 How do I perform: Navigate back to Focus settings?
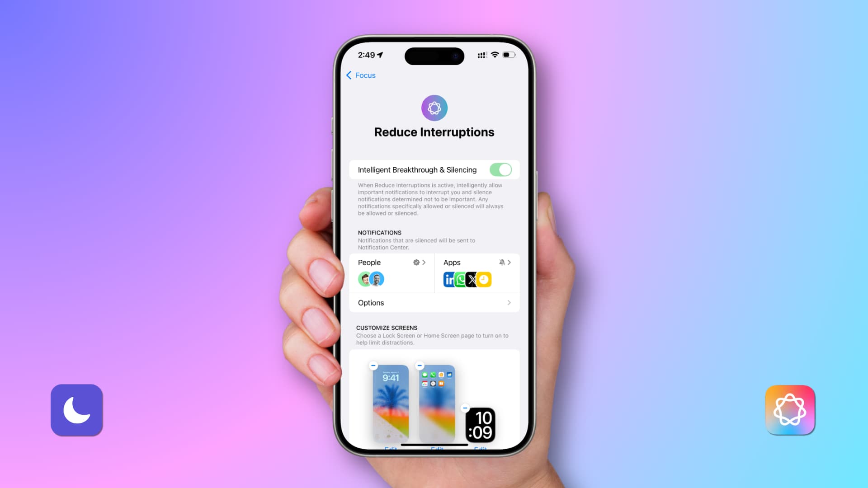point(361,75)
